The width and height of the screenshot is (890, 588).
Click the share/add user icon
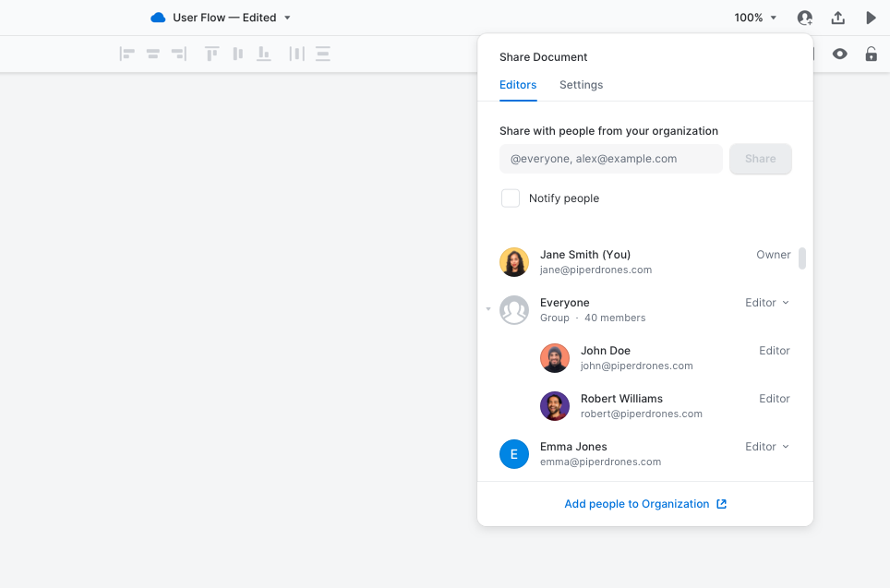[x=805, y=18]
